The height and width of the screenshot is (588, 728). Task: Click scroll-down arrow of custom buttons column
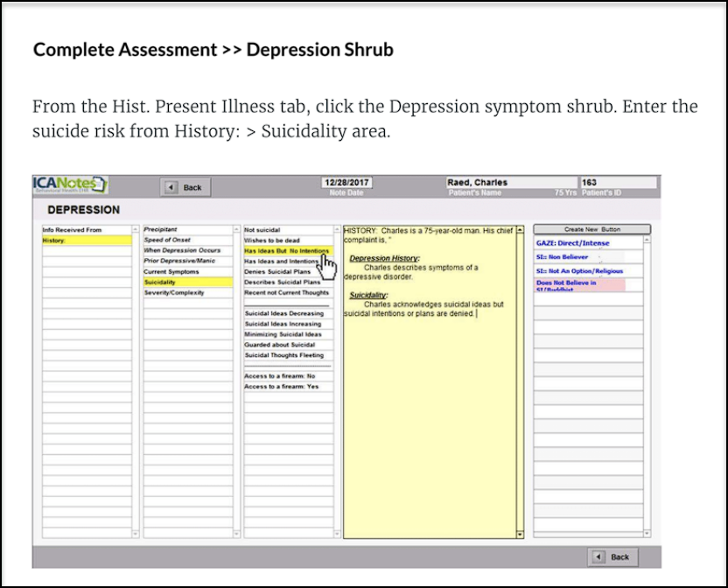(647, 534)
